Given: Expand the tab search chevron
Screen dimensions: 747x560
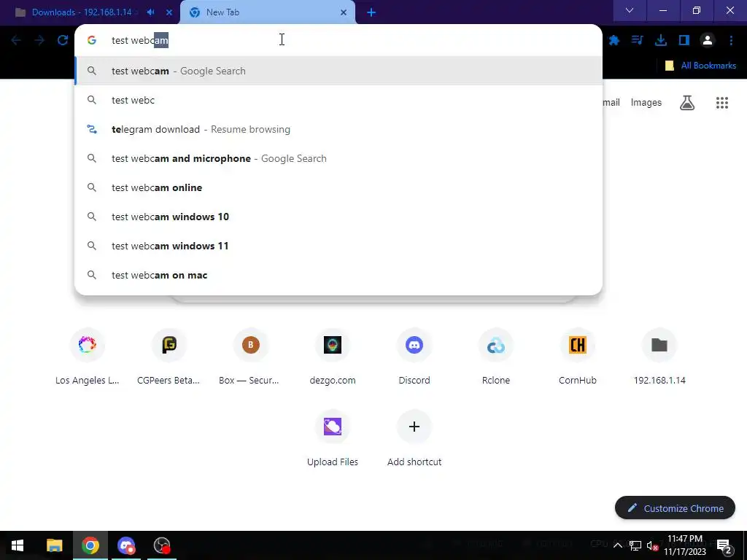Looking at the screenshot, I should coord(630,11).
